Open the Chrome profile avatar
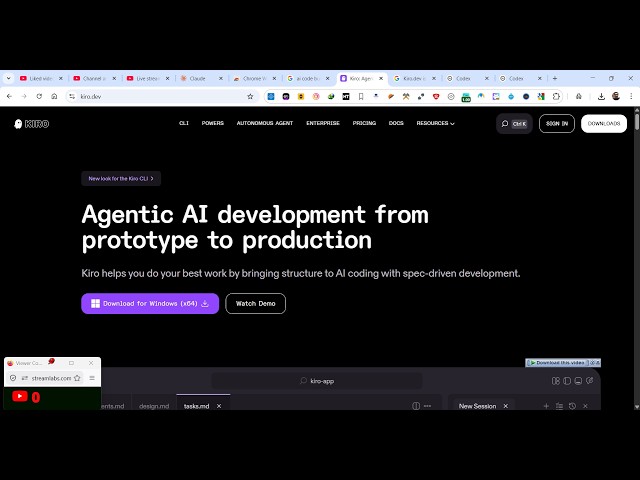Viewport: 640px width, 480px height. pyautogui.click(x=616, y=96)
